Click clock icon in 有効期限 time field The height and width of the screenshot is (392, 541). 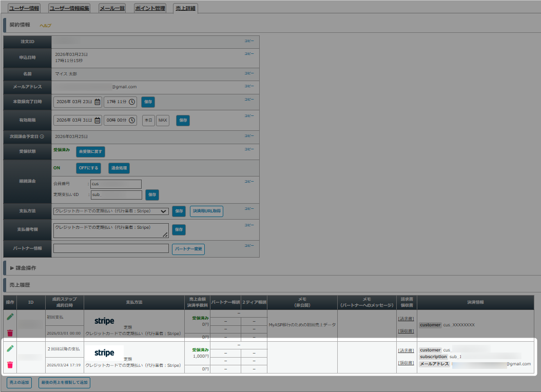click(x=132, y=121)
